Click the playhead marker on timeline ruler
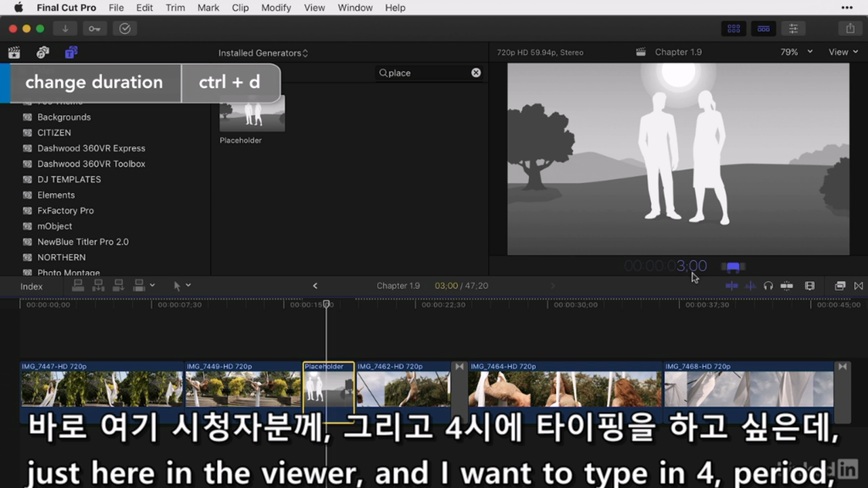The height and width of the screenshot is (488, 868). click(326, 304)
